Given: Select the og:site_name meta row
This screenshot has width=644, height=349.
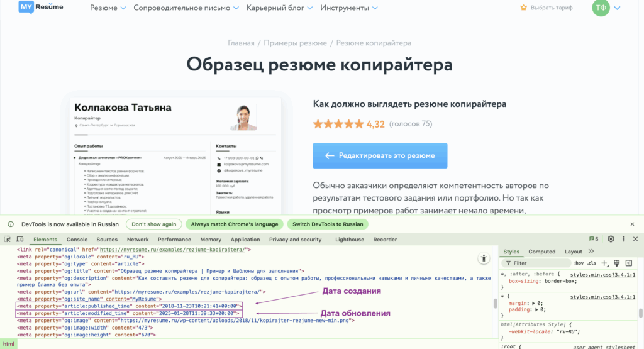Looking at the screenshot, I should (x=89, y=299).
